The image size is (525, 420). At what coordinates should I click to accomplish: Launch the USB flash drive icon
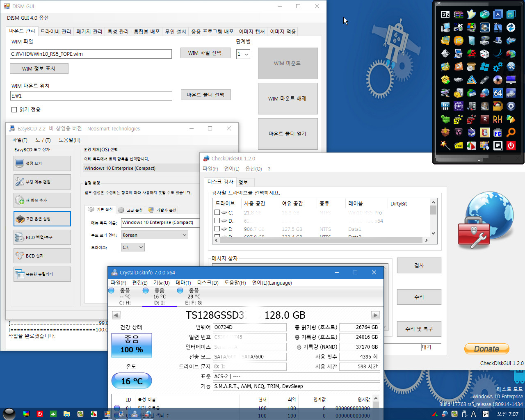[x=484, y=80]
